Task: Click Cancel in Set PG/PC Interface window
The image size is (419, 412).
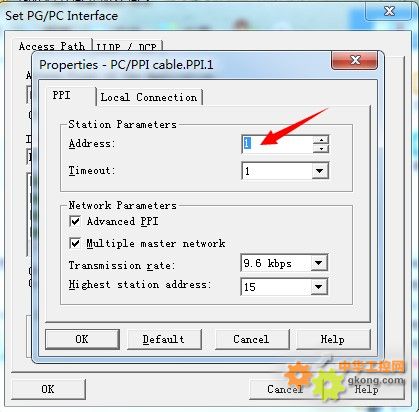Action: pyautogui.click(x=285, y=389)
